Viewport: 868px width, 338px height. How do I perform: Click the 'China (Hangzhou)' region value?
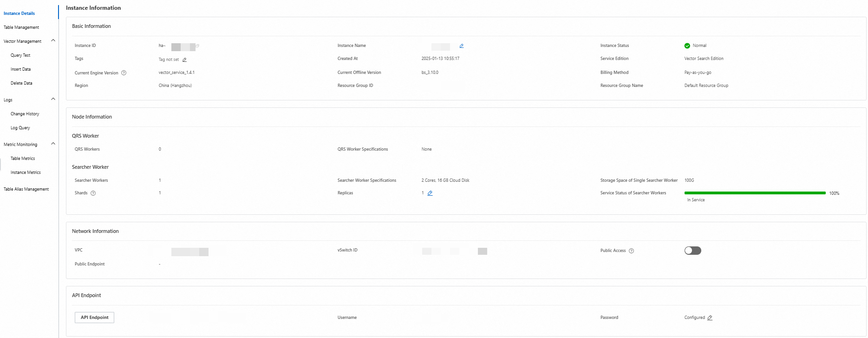pyautogui.click(x=175, y=86)
